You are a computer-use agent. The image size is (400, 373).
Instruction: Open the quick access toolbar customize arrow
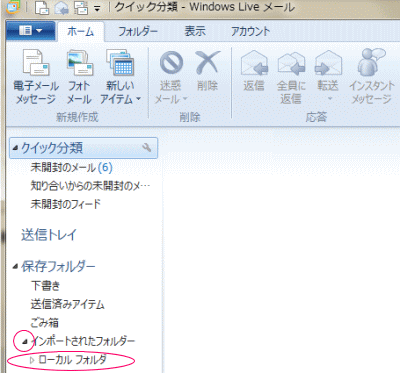point(97,9)
